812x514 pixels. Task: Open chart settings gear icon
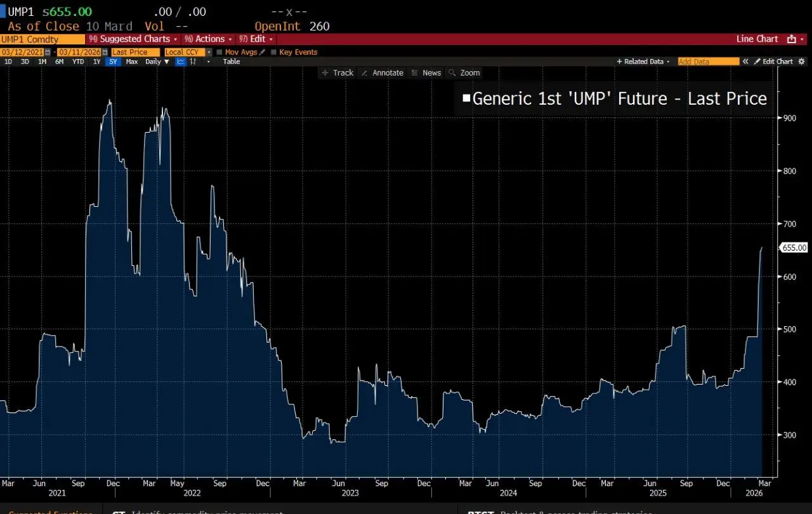point(802,62)
